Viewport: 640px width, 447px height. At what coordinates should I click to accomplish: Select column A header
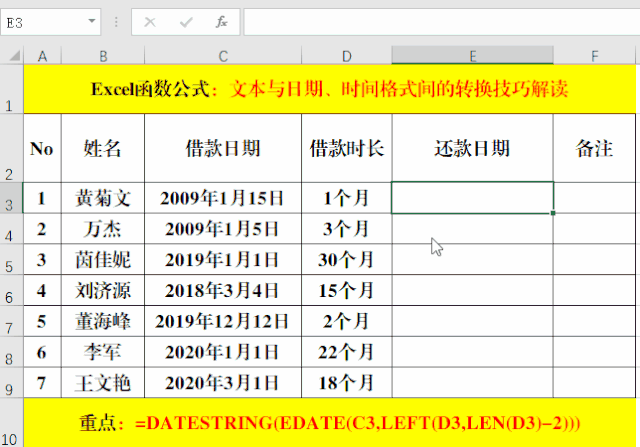(42, 56)
